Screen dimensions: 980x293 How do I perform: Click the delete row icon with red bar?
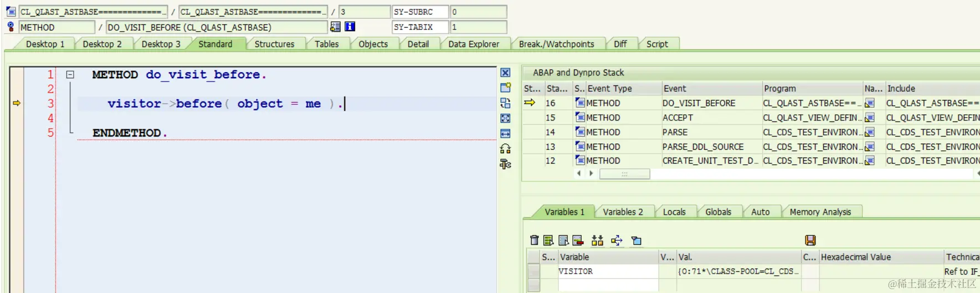click(578, 240)
